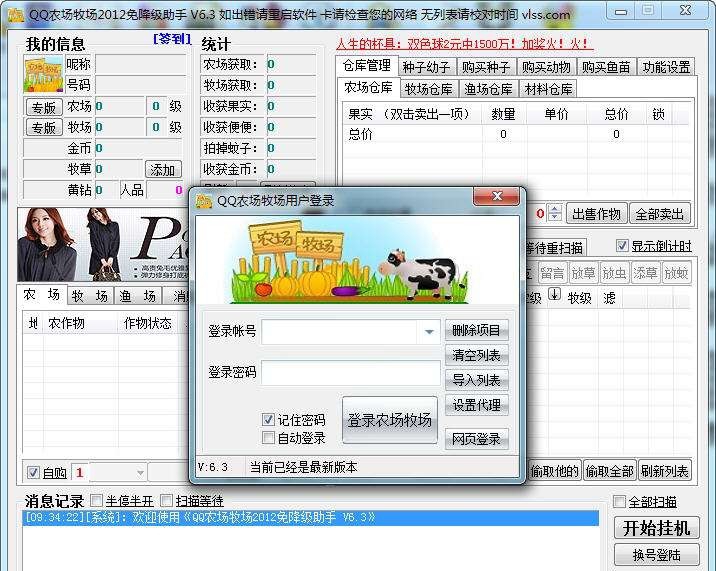Click 开始挂机 button
Viewport: 716px width, 571px height.
(x=656, y=528)
